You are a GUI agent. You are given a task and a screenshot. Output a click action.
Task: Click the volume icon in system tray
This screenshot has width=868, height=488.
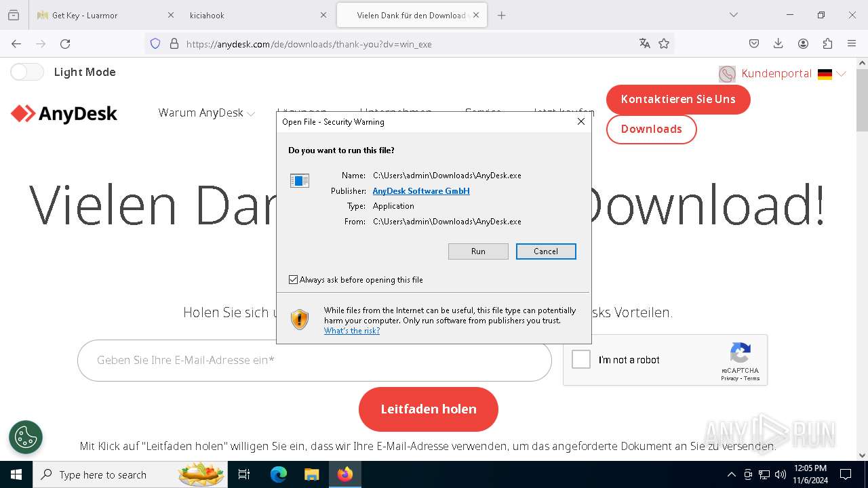[x=781, y=474]
